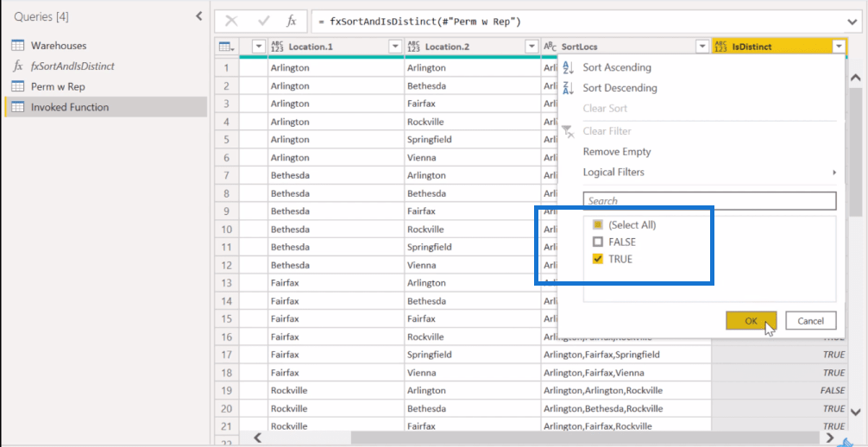
Task: Click the Clear Sort menu entry
Action: coord(603,109)
